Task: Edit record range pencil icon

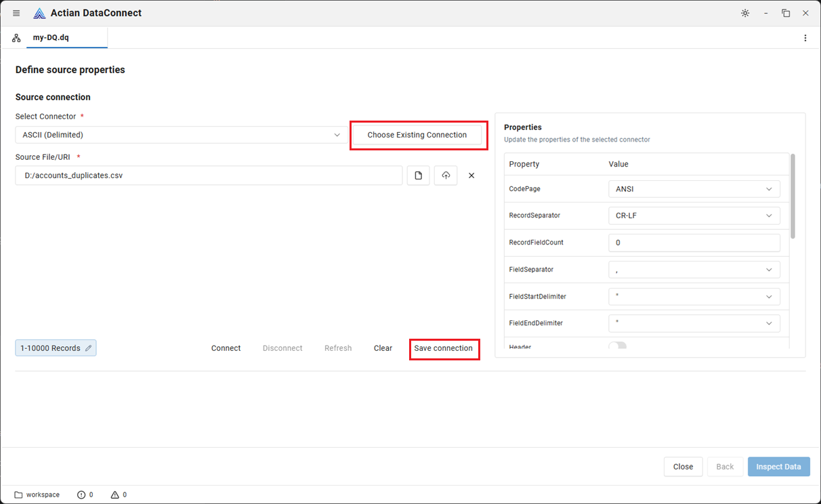Action: point(88,348)
